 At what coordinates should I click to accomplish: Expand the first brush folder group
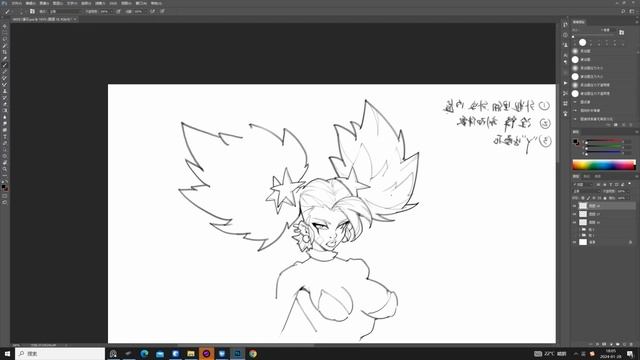coord(575,102)
